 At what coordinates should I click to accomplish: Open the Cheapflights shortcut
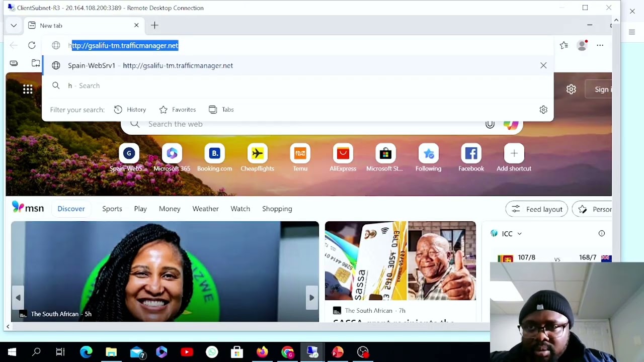click(x=258, y=158)
